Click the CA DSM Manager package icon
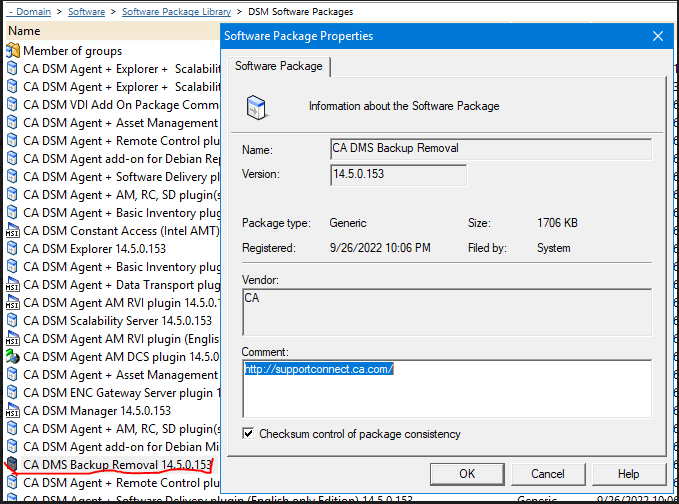The width and height of the screenshot is (679, 504). [12, 411]
